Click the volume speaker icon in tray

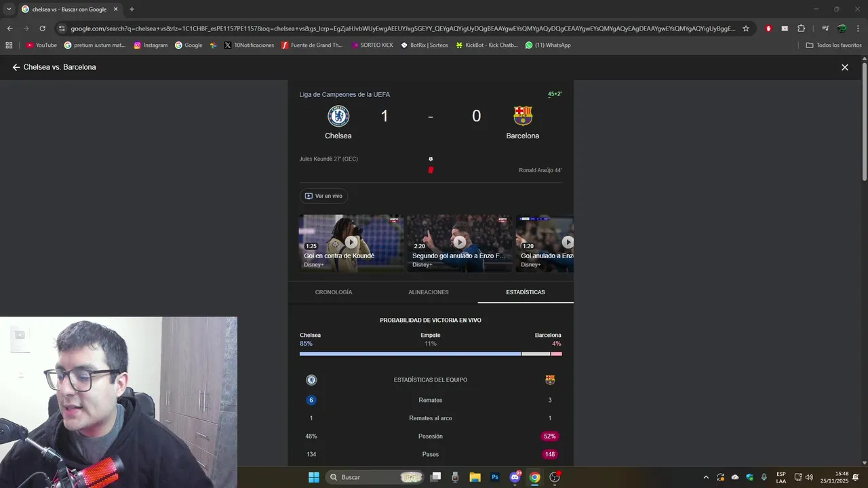(809, 477)
